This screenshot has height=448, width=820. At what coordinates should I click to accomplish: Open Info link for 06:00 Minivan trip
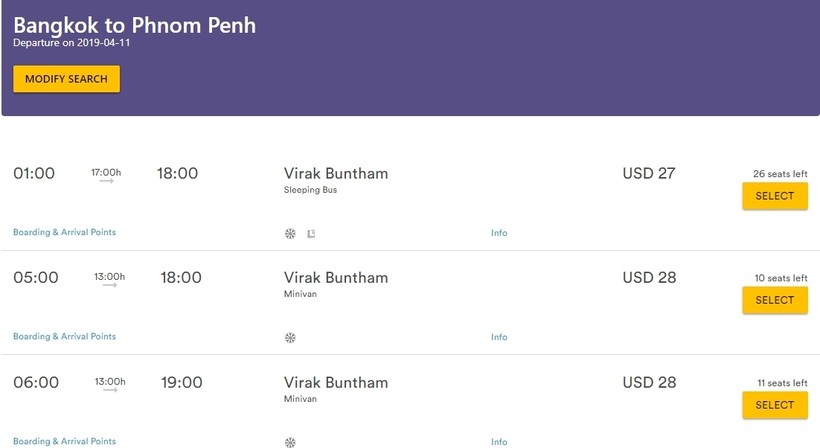(499, 441)
